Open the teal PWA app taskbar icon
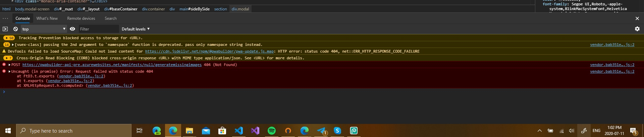 tap(354, 131)
